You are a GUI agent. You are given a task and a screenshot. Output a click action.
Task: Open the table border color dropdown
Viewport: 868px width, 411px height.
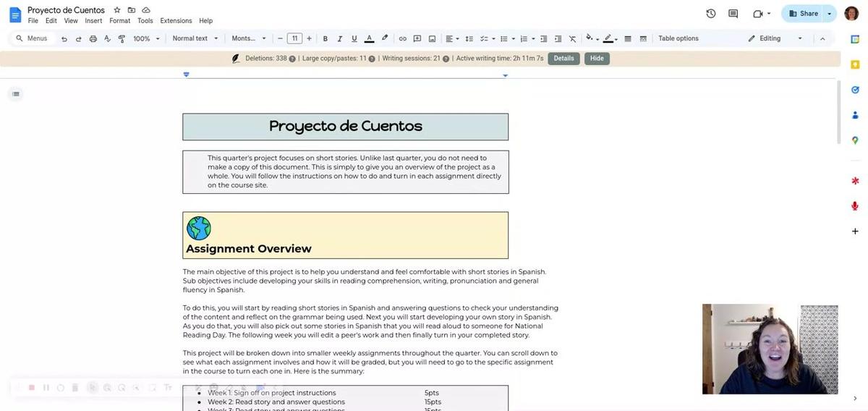point(610,39)
